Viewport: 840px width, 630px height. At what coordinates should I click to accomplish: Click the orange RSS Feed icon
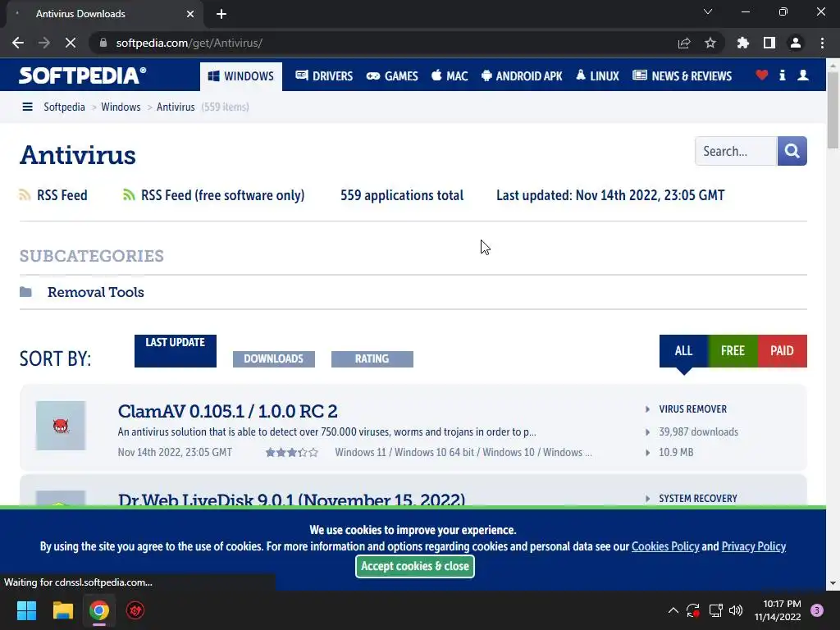coord(25,195)
